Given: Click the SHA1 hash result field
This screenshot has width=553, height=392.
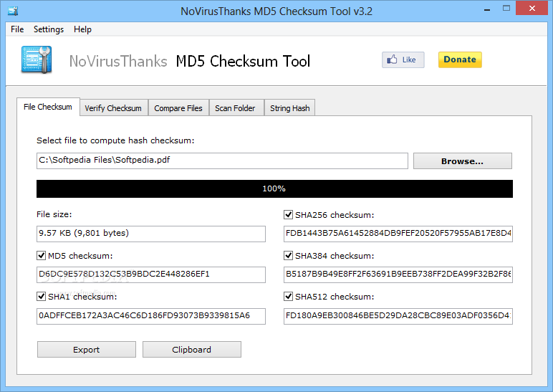Looking at the screenshot, I should tap(151, 316).
